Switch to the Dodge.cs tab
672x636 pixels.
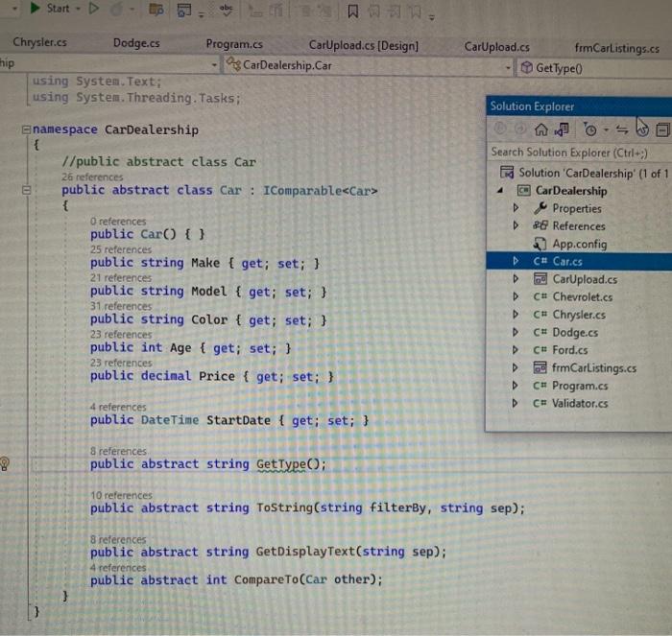click(x=136, y=43)
